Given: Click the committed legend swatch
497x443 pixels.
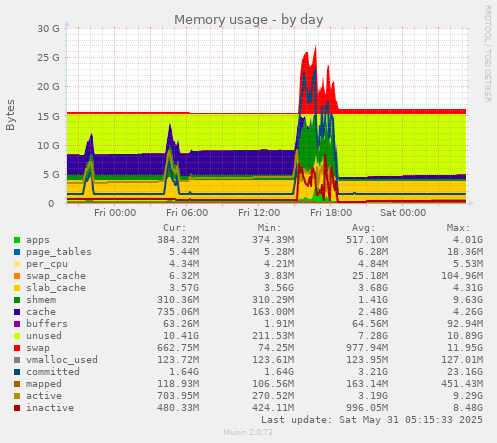Looking at the screenshot, I should [17, 372].
